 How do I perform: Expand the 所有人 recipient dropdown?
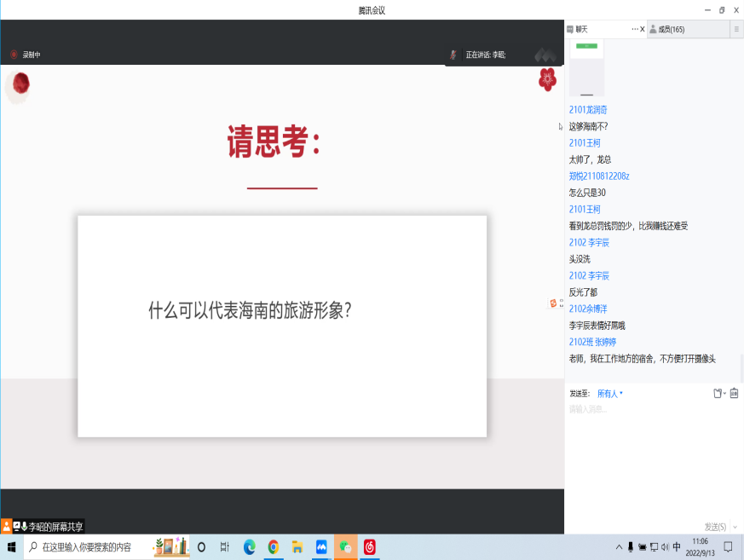610,393
